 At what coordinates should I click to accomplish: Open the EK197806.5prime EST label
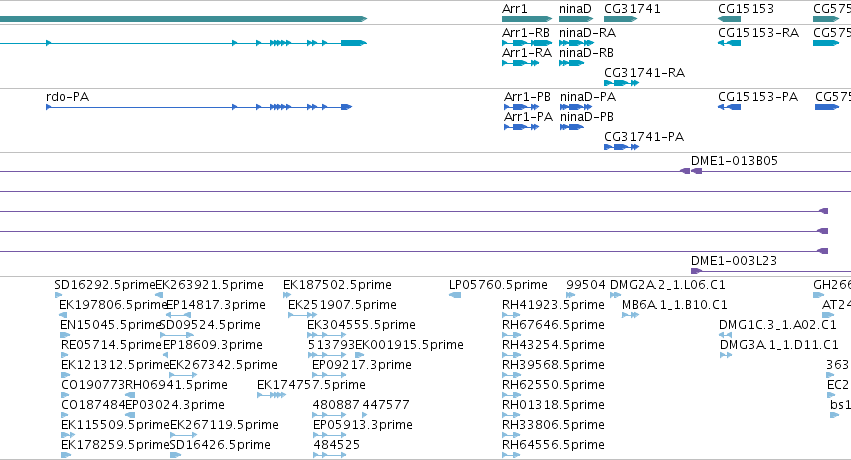112,305
